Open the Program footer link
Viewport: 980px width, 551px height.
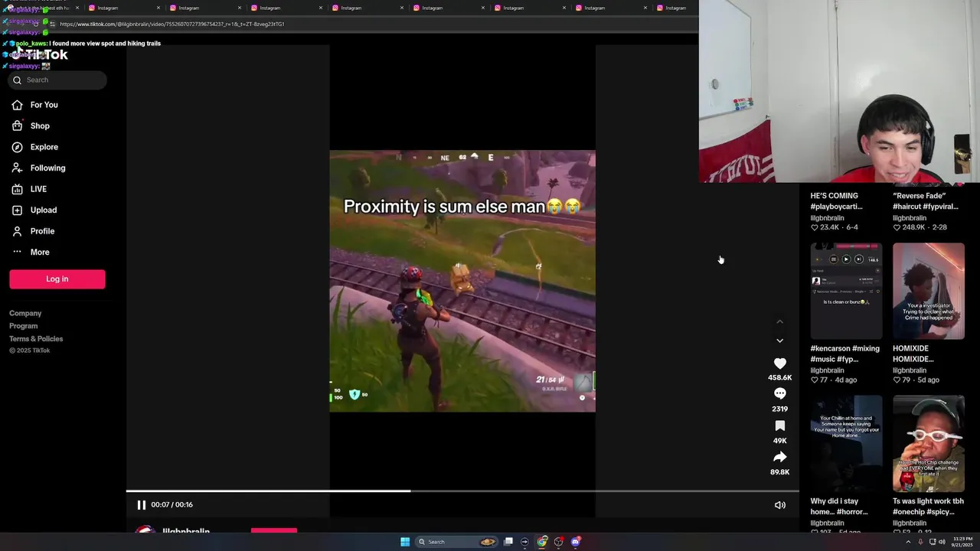click(x=23, y=326)
